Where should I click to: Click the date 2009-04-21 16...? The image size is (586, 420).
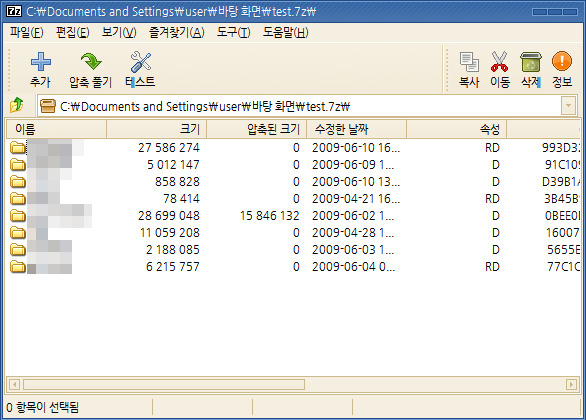coord(356,199)
